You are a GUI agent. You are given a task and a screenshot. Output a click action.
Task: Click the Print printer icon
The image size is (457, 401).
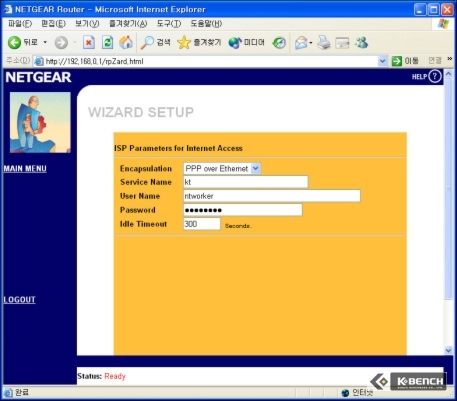point(323,43)
